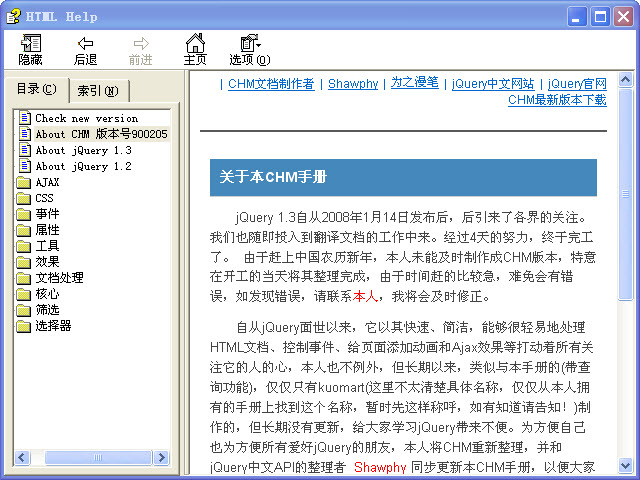Select About jQuery 1.2 tree entry
This screenshot has height=480, width=640.
83,166
